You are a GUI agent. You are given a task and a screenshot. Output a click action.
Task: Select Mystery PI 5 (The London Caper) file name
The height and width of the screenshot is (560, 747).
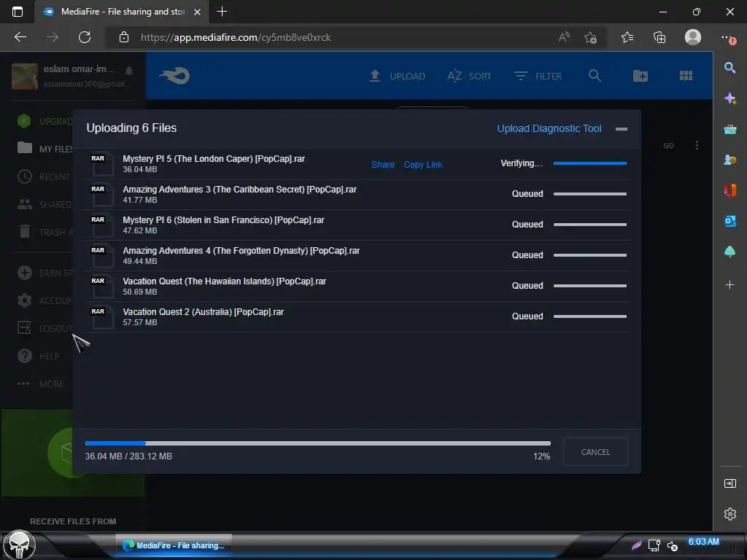(214, 158)
